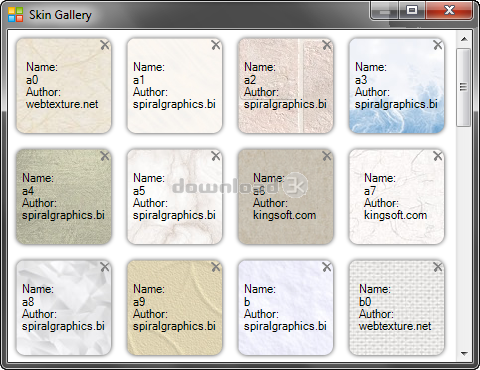Minimize the Skin Gallery window
This screenshot has width=480, height=370.
tap(384, 11)
